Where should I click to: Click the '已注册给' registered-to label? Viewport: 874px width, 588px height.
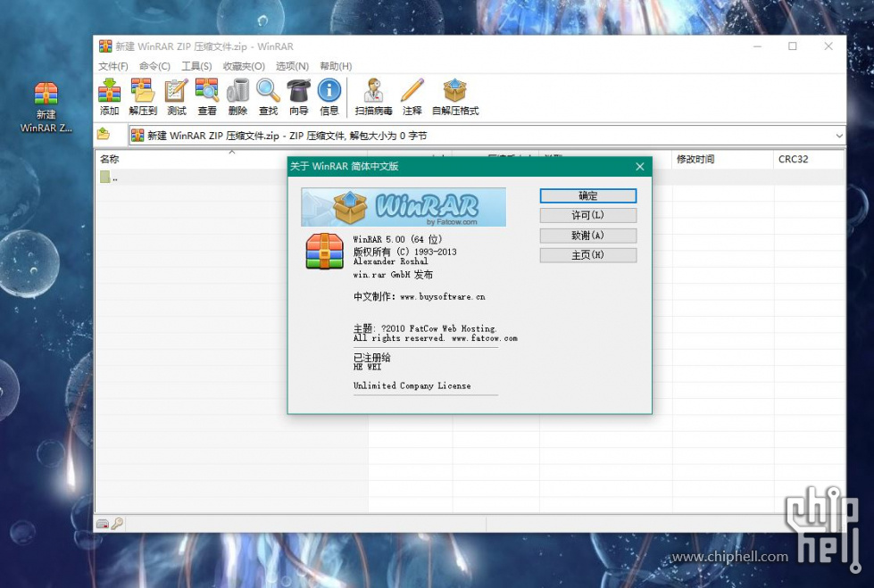pyautogui.click(x=371, y=357)
